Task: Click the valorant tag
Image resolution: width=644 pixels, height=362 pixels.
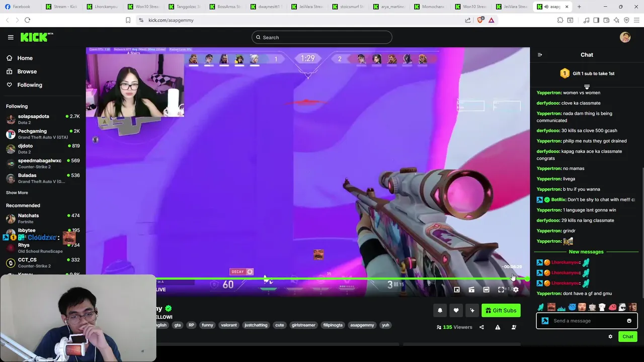Action: (228, 325)
